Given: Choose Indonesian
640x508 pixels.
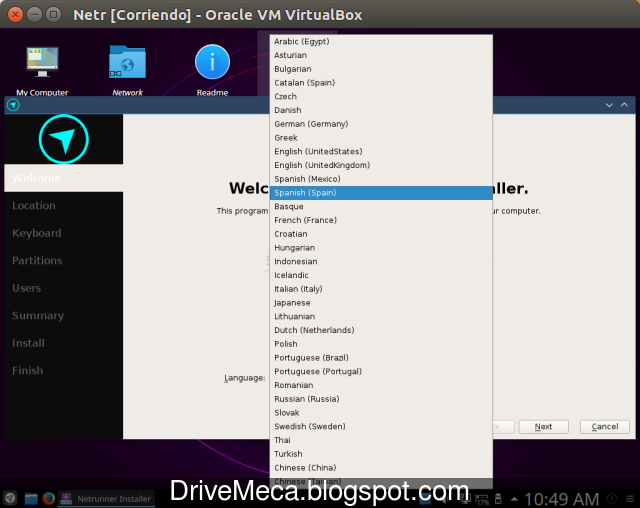Looking at the screenshot, I should 381,261.
